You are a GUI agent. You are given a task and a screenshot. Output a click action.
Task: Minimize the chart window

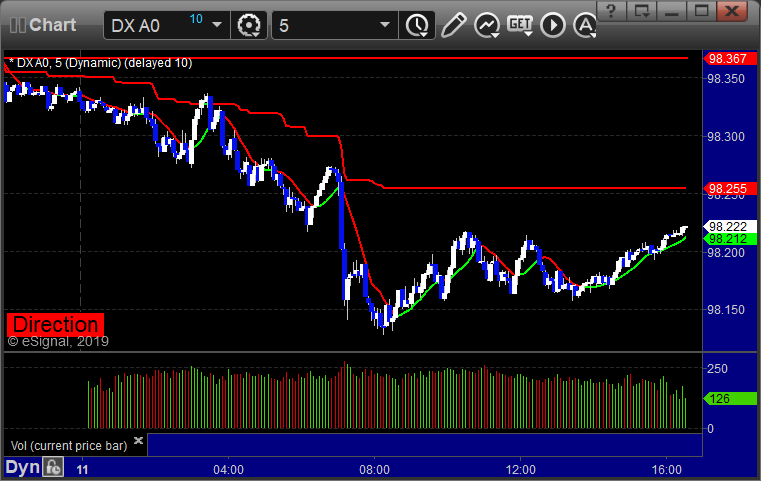(x=672, y=11)
